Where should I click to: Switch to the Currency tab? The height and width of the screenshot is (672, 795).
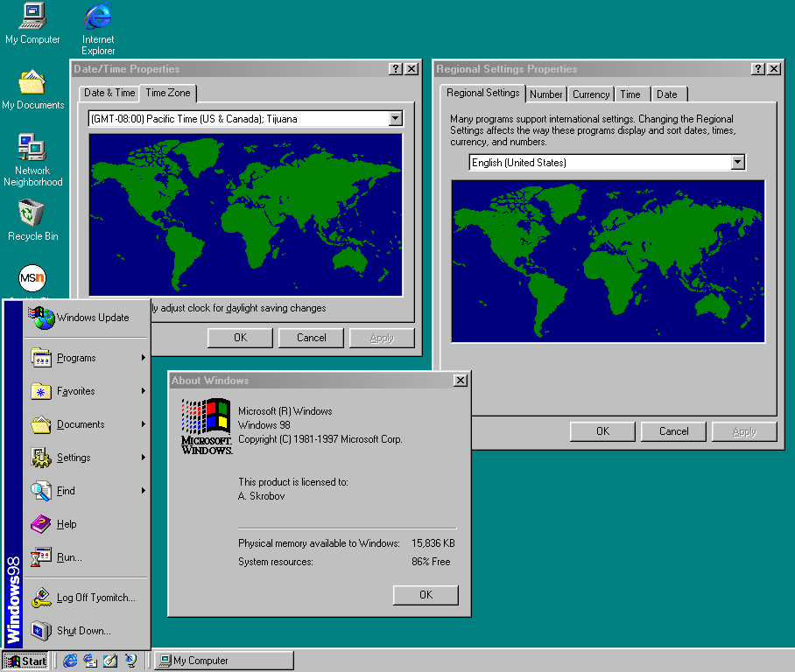pos(591,94)
